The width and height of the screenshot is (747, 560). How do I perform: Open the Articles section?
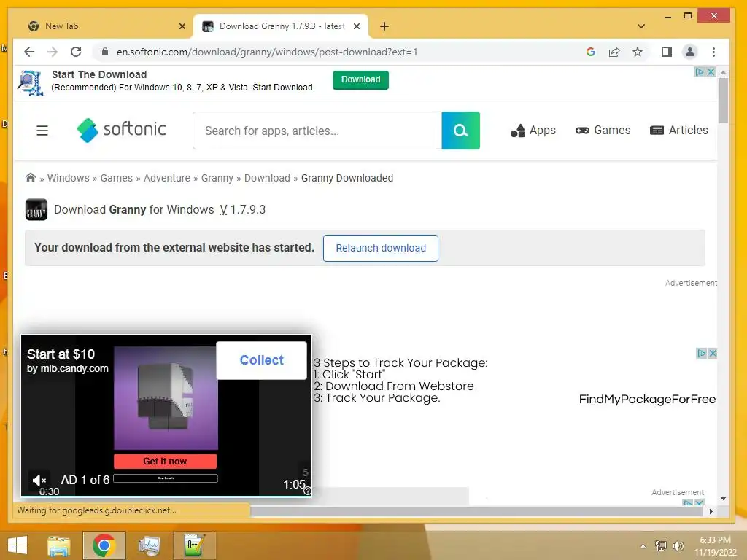click(679, 130)
